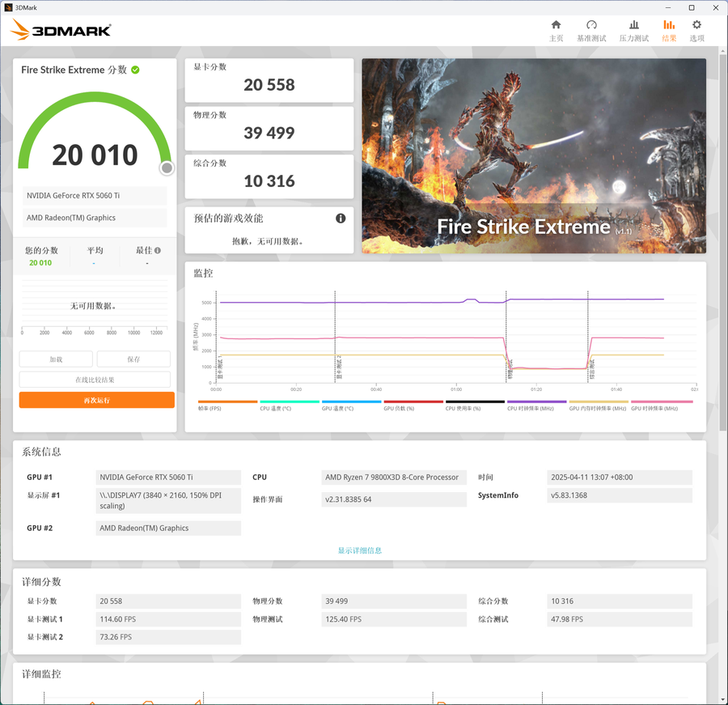Toggle the CPU 温度 legend series
The height and width of the screenshot is (705, 728).
pos(290,406)
